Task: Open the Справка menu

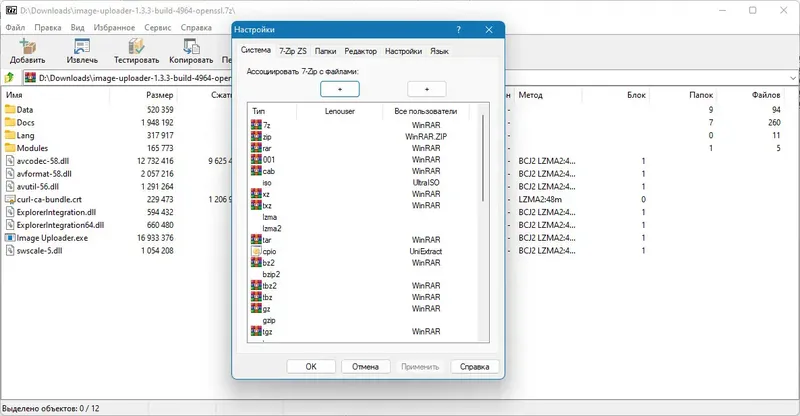Action: 196,28
